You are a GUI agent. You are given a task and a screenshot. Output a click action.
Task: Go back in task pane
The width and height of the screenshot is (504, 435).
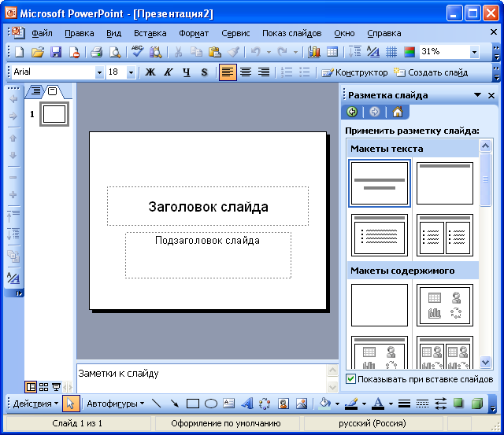[352, 112]
